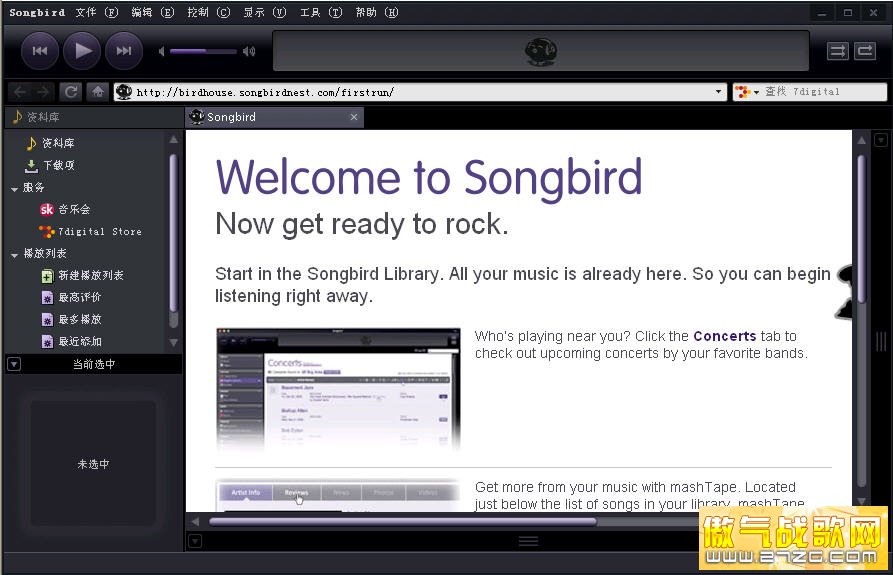Open the address bar history dropdown
The width and height of the screenshot is (893, 575).
click(x=719, y=92)
